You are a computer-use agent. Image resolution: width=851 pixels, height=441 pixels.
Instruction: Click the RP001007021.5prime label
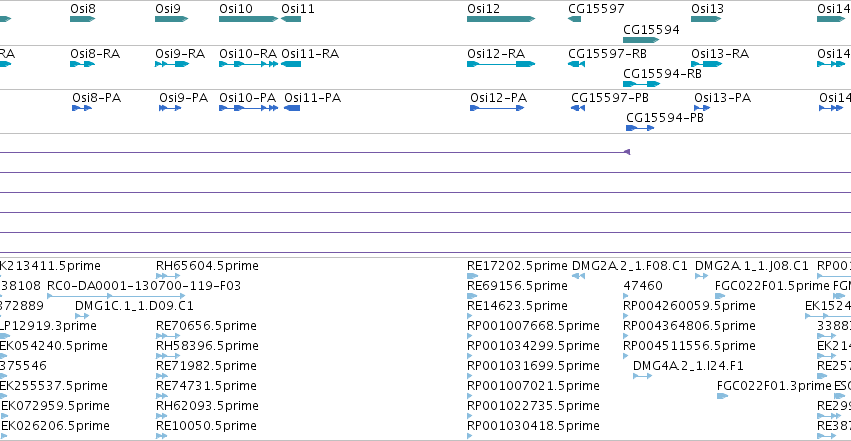(x=533, y=386)
